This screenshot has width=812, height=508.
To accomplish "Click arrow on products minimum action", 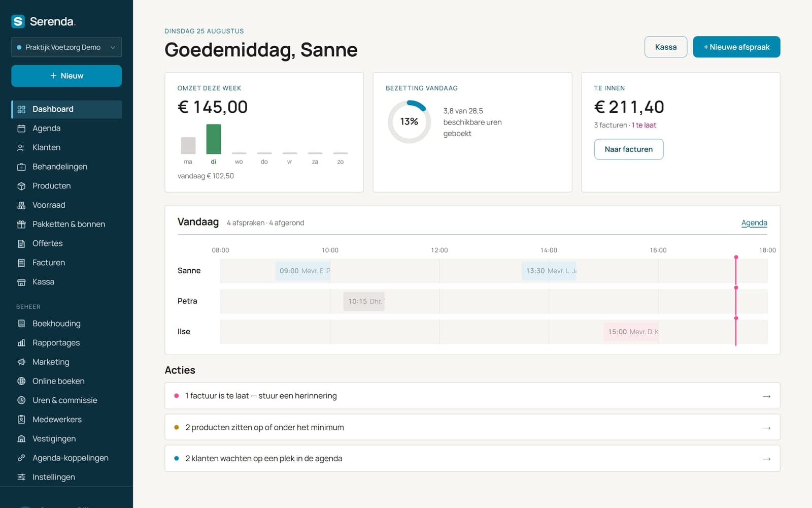I will pos(767,428).
